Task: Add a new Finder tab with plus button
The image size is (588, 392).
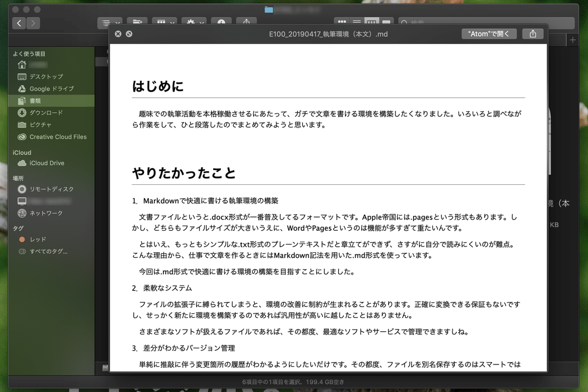Action: tap(572, 40)
